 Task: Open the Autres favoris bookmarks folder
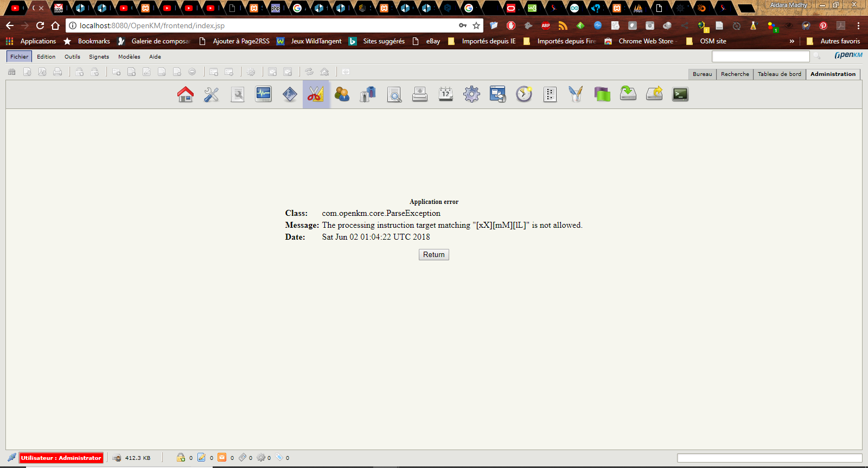tap(834, 41)
